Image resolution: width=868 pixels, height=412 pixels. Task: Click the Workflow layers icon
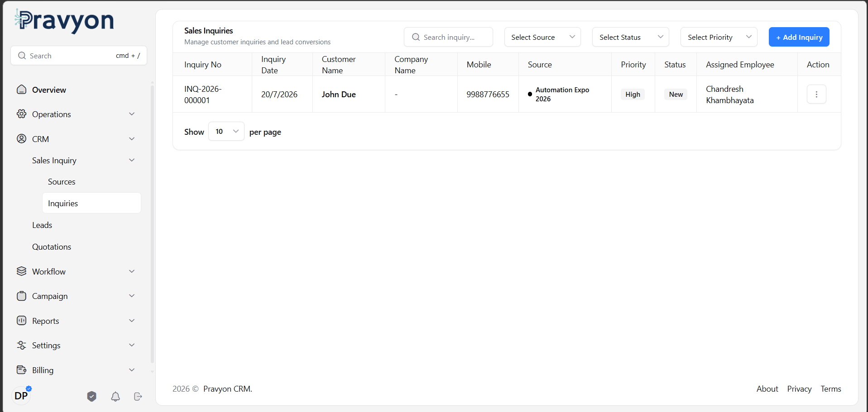(x=21, y=271)
